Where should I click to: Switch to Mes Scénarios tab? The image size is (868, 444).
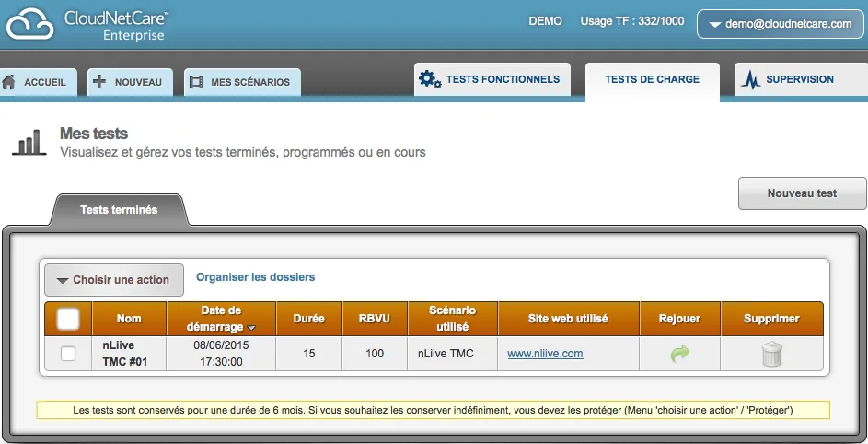pyautogui.click(x=242, y=82)
